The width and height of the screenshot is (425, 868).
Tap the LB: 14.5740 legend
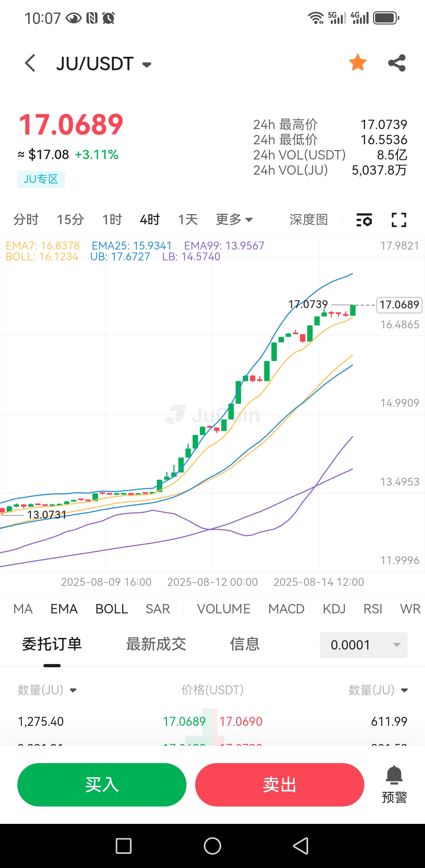point(191,257)
